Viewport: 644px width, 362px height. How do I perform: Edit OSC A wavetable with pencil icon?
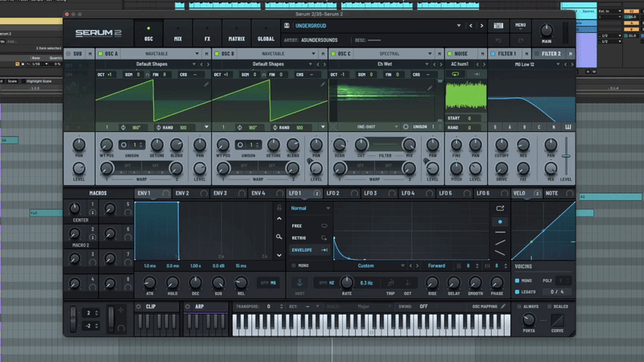pos(206,84)
